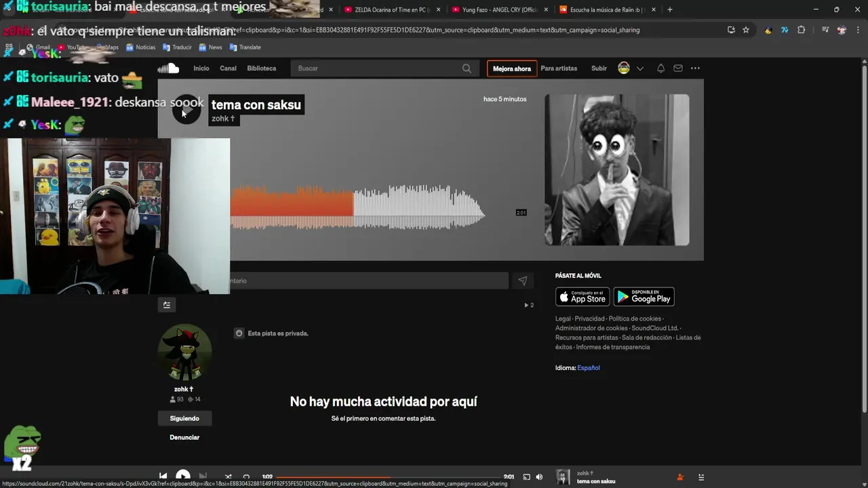Click the zohk tracks count 14
The image size is (868, 488).
[194, 399]
